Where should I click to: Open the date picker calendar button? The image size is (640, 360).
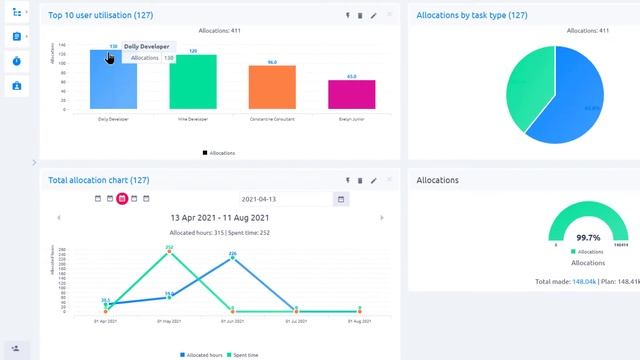[x=341, y=199]
